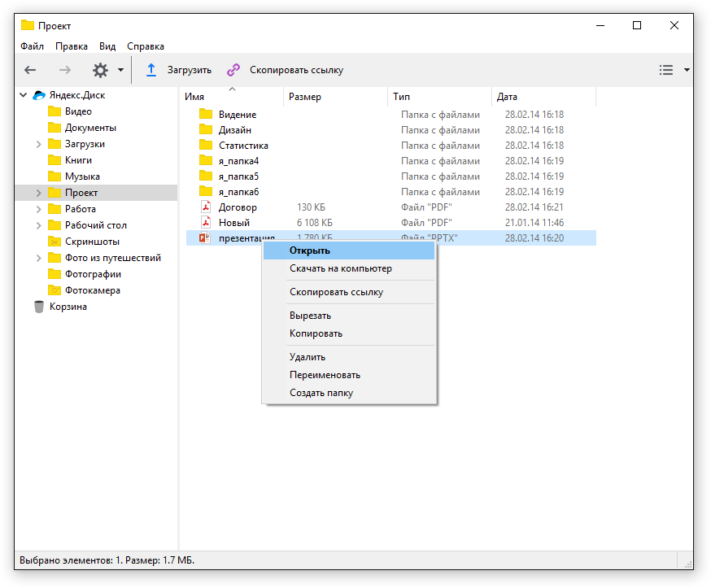The image size is (711, 588).
Task: Select the Работа tree item label
Action: click(81, 210)
